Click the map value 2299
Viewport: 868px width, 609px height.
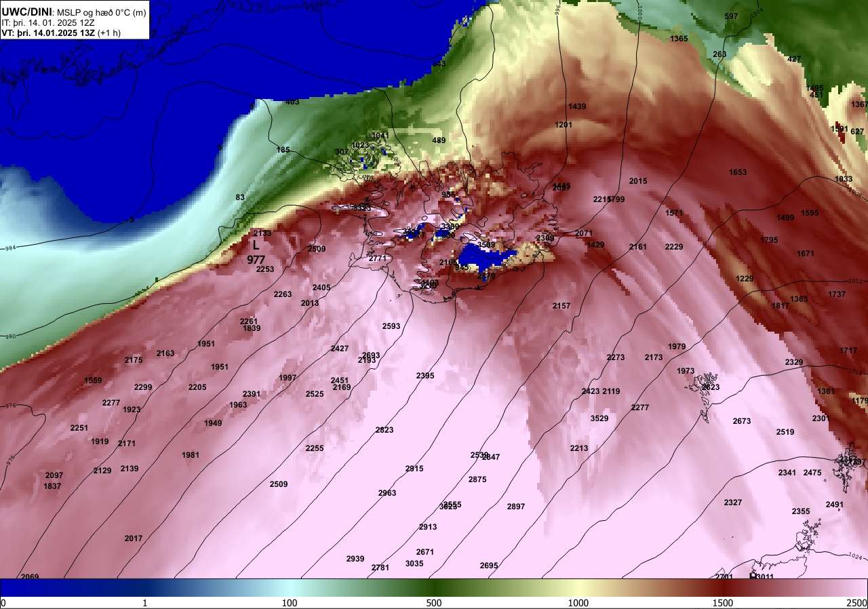coord(143,387)
